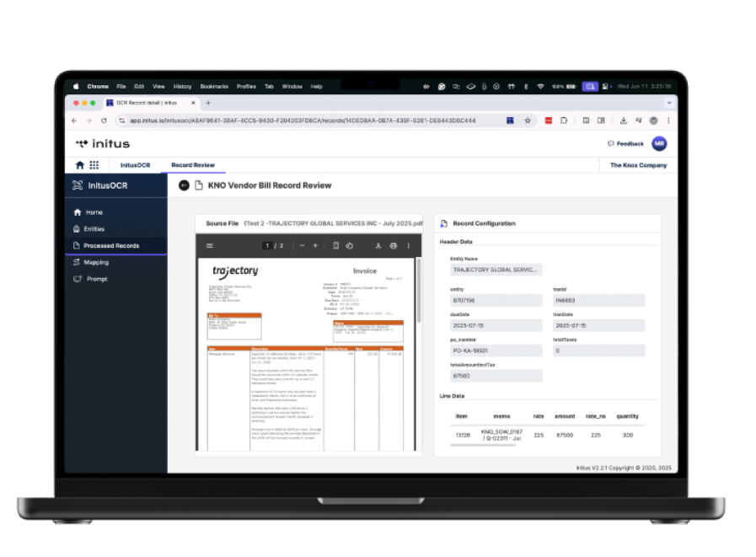Click the fit to page icon
This screenshot has height=557, width=756.
pos(335,246)
